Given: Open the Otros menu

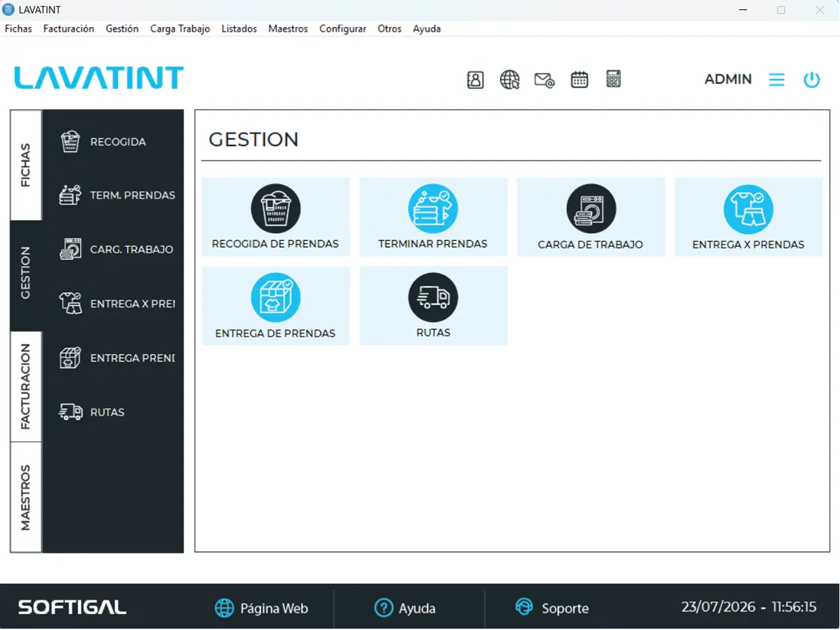Looking at the screenshot, I should [x=389, y=29].
